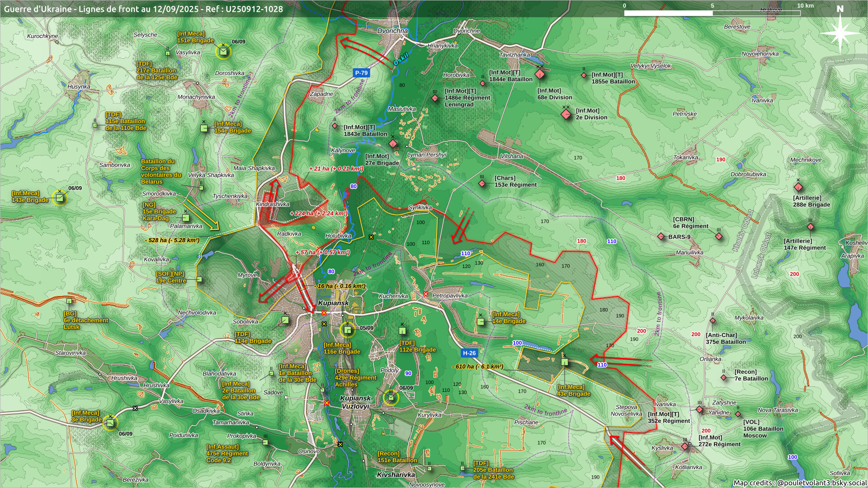Screen dimensions: 868x488
Task: Click the circled 3e Brigade unit marker
Action: (x=110, y=423)
